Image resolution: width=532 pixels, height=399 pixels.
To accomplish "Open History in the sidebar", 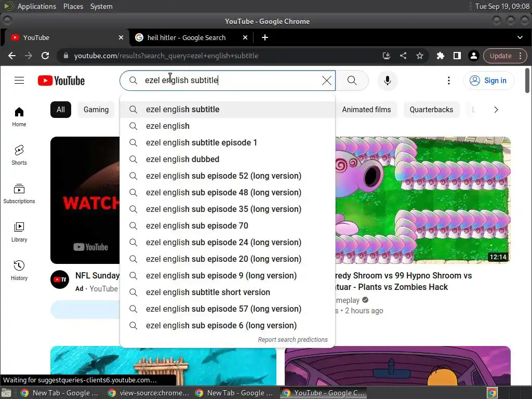I will tap(19, 270).
